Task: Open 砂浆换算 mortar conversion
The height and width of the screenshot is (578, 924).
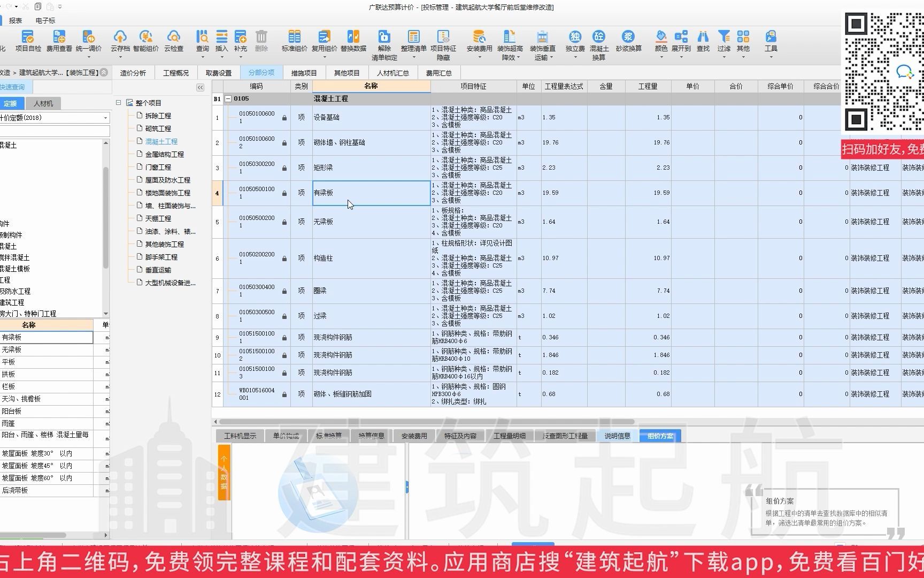Action: point(628,41)
